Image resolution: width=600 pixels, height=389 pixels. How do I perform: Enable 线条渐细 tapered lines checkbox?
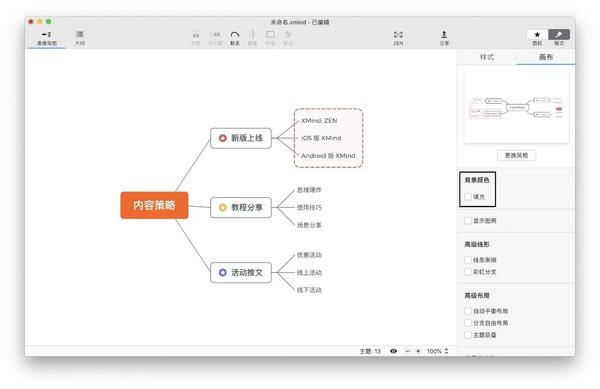click(x=468, y=260)
